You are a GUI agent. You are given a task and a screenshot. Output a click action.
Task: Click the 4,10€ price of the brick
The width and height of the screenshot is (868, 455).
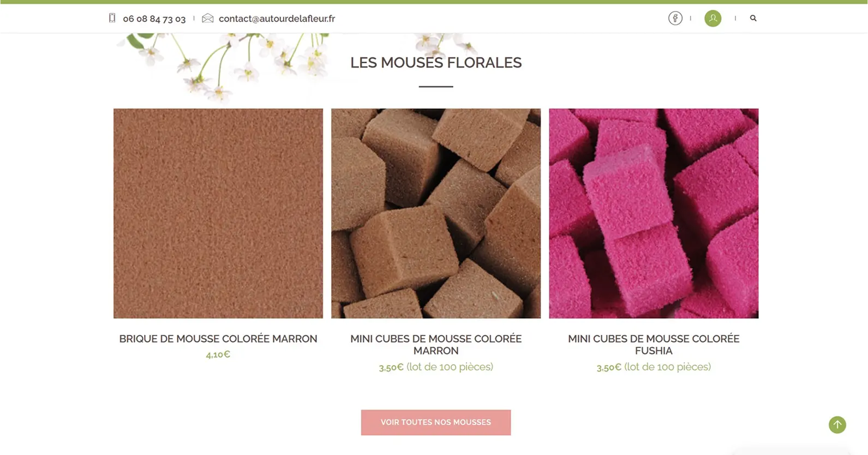pos(218,355)
